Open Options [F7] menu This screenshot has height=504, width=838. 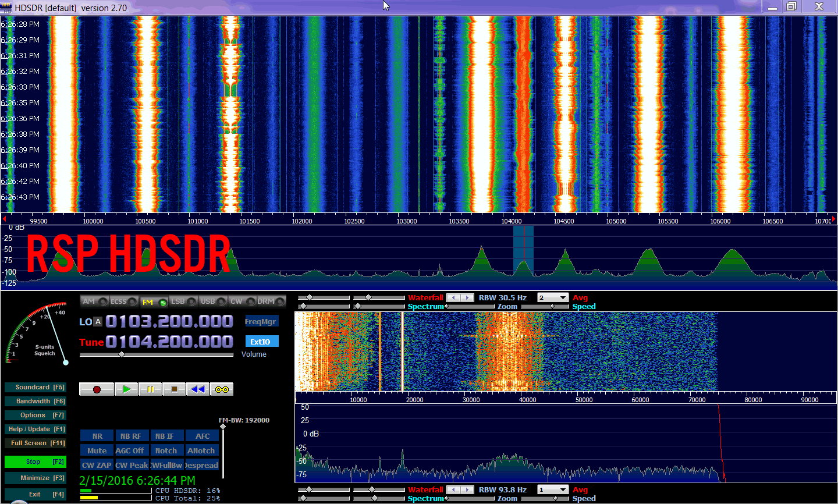click(35, 416)
